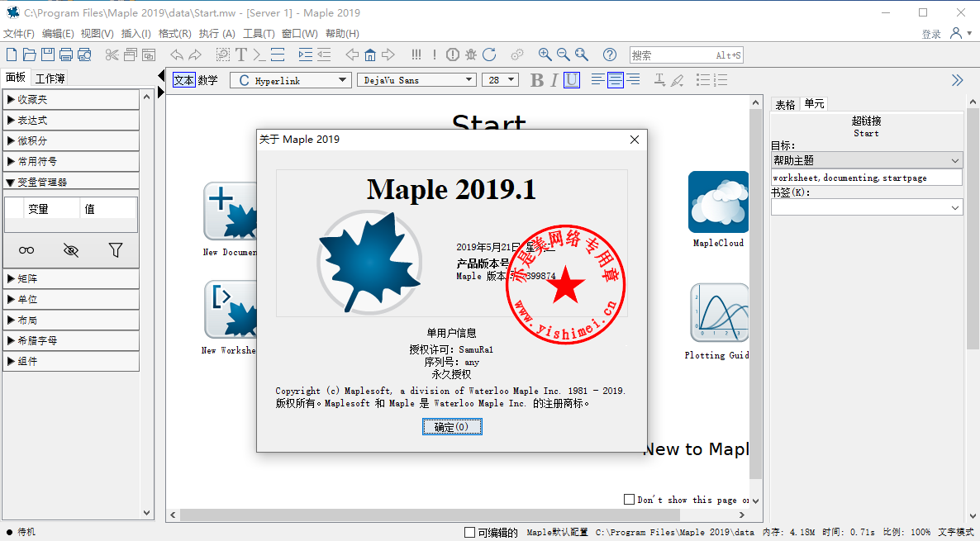This screenshot has width=980, height=541.
Task: Expand the toolbar with double chevron
Action: point(958,80)
